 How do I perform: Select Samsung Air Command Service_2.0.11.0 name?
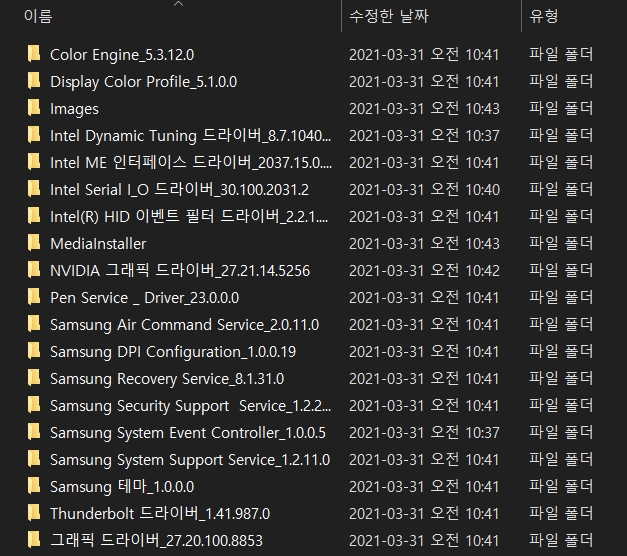coord(185,325)
